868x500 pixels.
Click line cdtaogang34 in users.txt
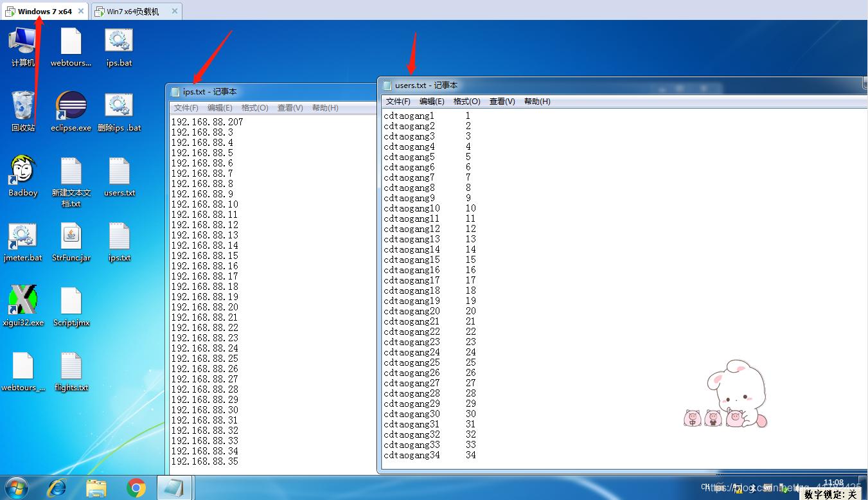point(412,455)
